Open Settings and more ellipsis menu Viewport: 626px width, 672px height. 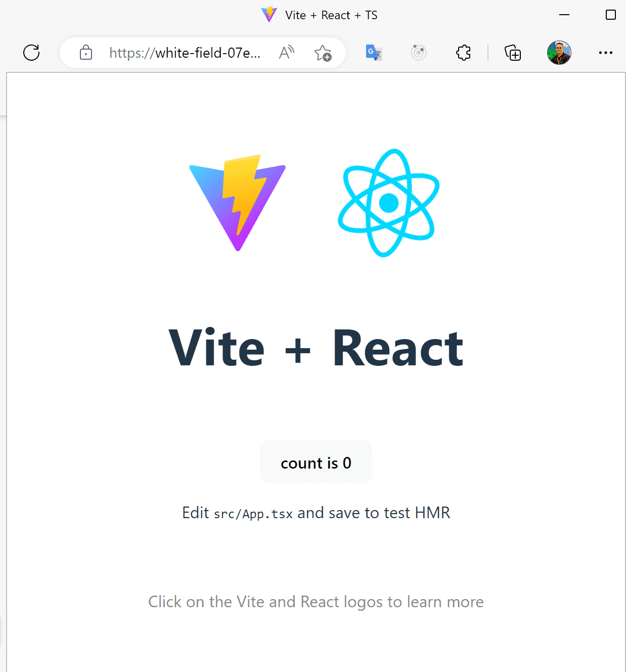tap(605, 53)
